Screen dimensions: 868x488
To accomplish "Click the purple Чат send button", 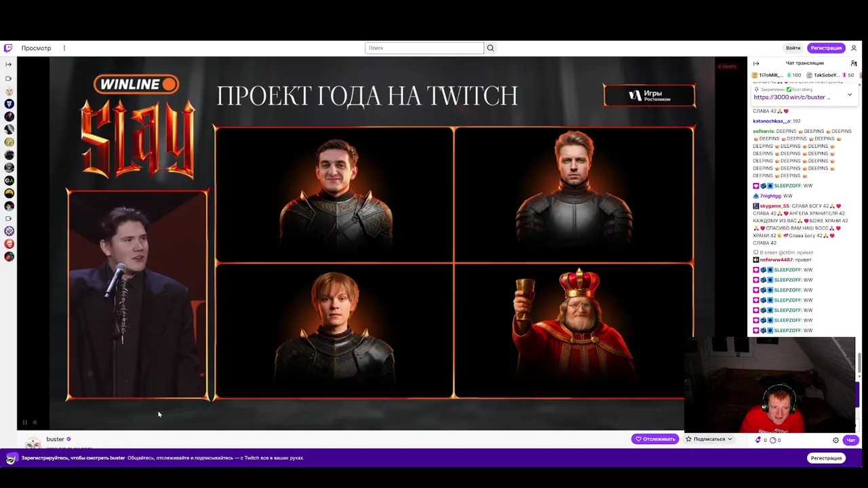I will [x=850, y=440].
